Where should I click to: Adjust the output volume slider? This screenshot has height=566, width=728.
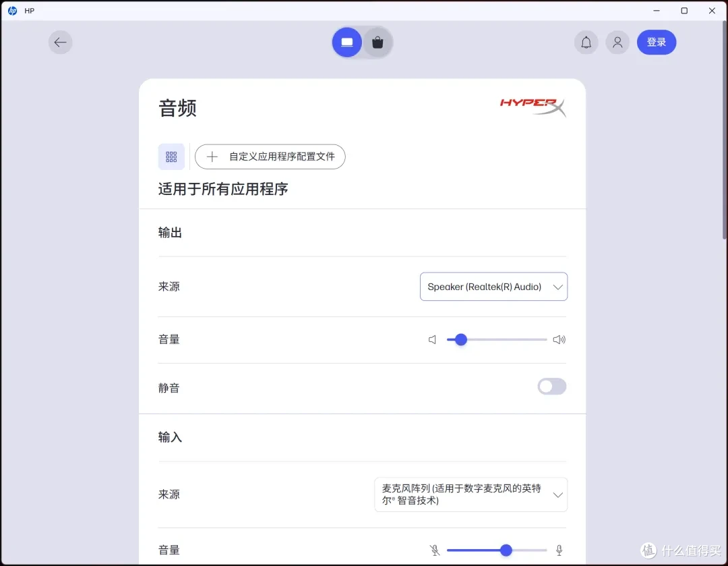[497, 340]
